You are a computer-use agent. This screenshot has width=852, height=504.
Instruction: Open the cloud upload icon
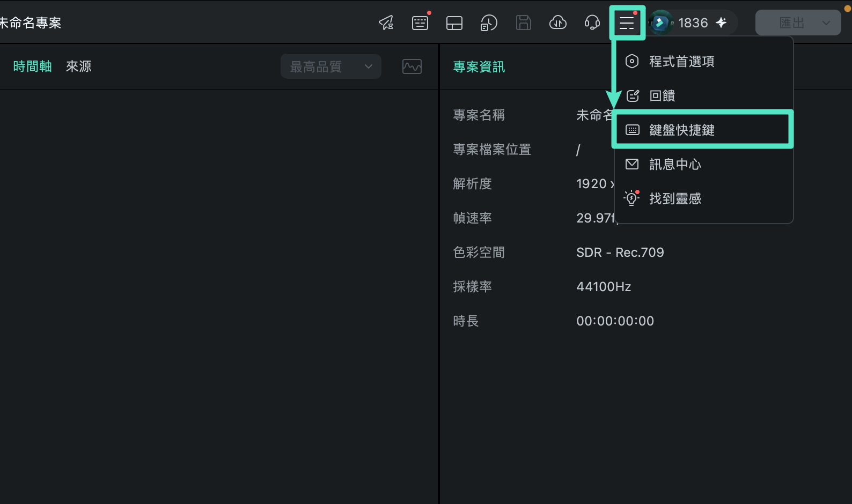click(x=558, y=23)
